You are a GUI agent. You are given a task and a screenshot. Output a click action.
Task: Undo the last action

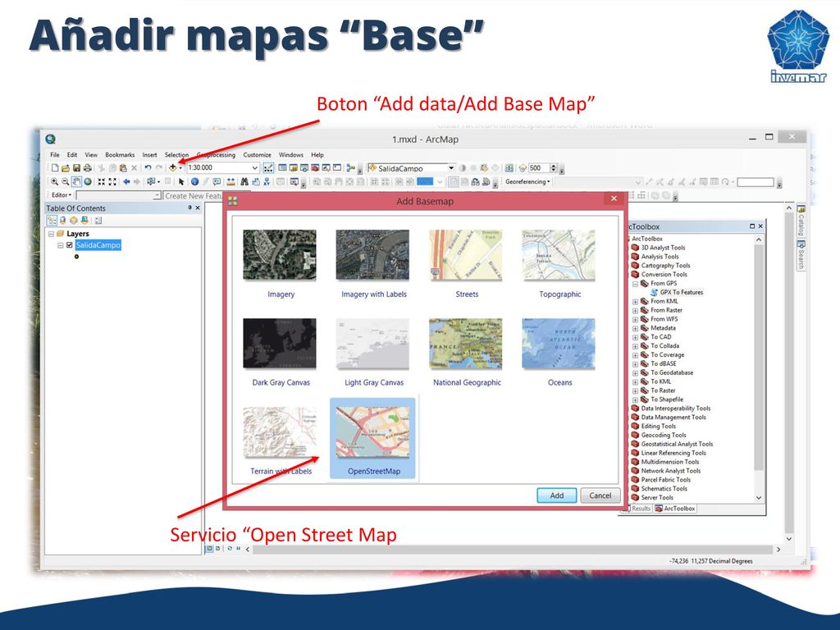tap(148, 167)
